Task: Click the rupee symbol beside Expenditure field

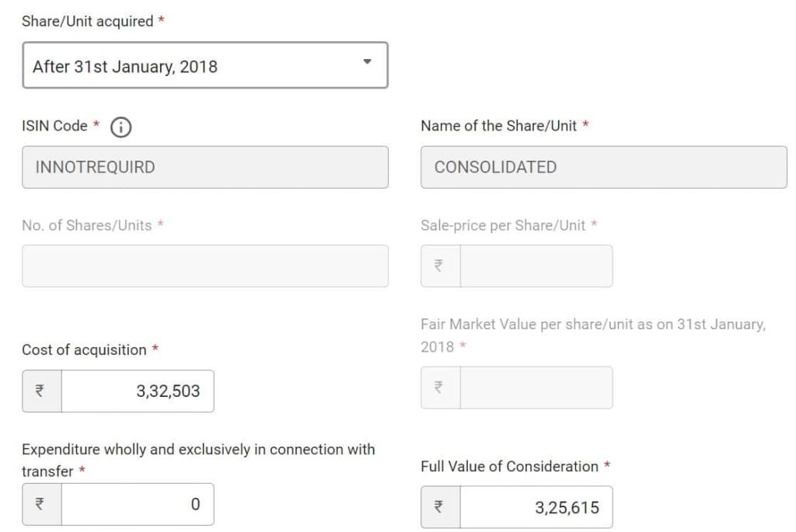Action: tap(40, 503)
